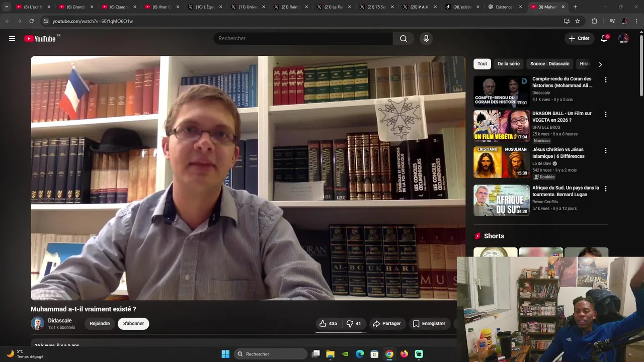Join the channel via Rejoindre
Image resolution: width=644 pixels, height=362 pixels.
[x=100, y=324]
